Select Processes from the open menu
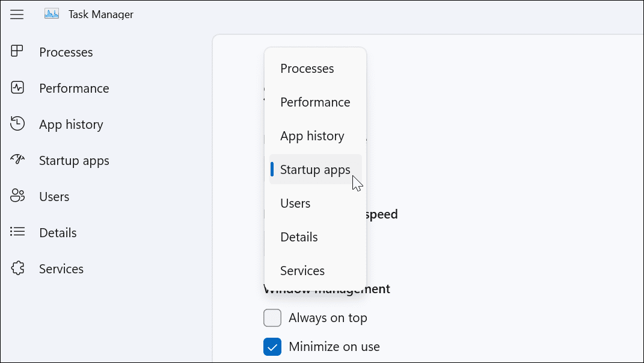Viewport: 644px width, 363px height. tap(307, 68)
